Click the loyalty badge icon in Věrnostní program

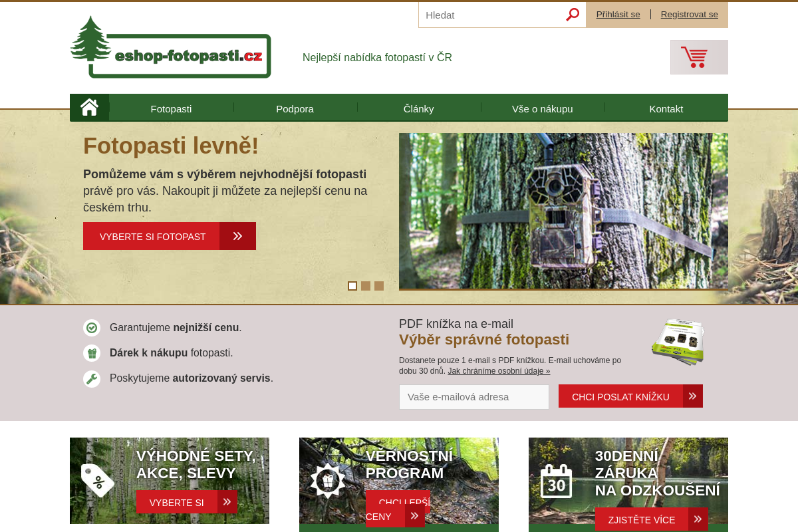click(x=327, y=479)
